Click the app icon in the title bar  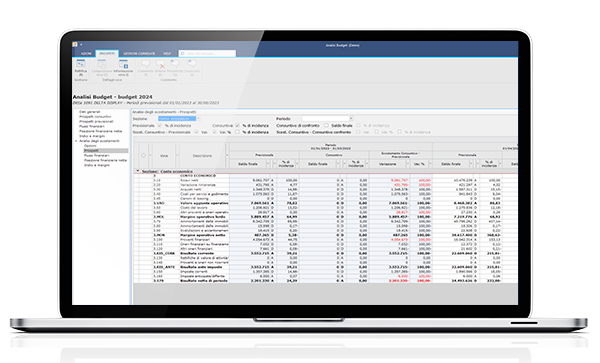75,45
